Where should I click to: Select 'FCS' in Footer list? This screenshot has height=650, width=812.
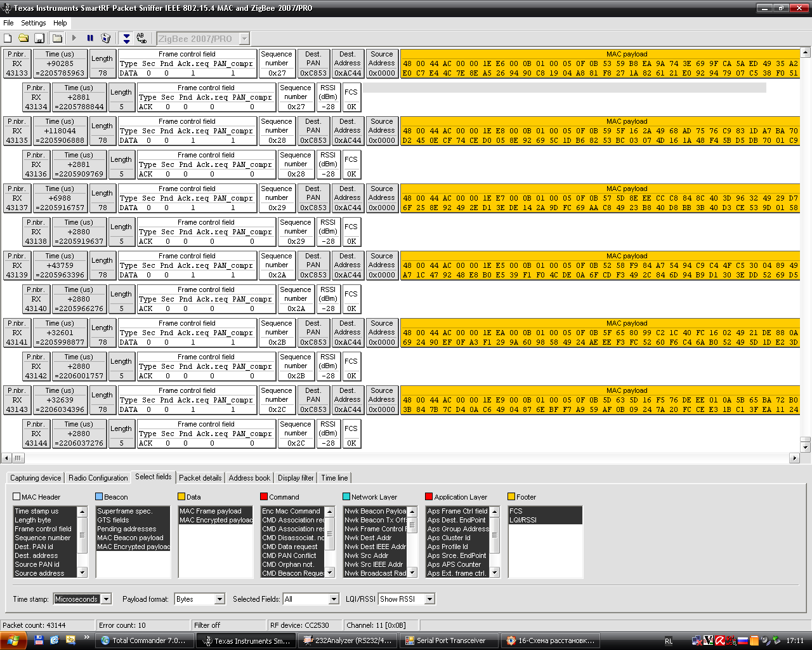(546, 511)
